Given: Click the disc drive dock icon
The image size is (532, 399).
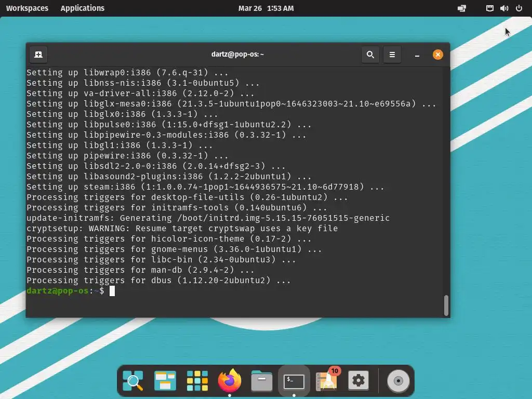Looking at the screenshot, I should (x=398, y=381).
